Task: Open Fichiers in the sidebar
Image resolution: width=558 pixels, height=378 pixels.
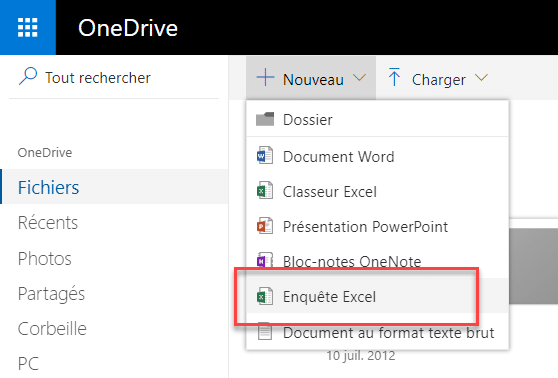Action: pyautogui.click(x=114, y=187)
